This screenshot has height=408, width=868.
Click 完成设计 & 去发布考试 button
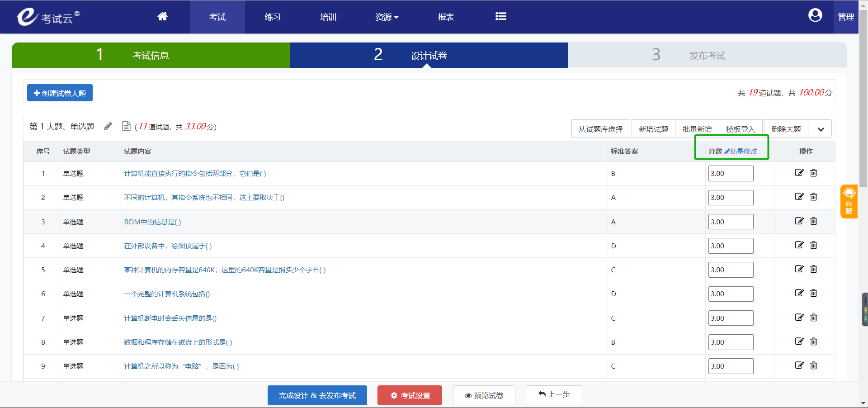point(317,395)
